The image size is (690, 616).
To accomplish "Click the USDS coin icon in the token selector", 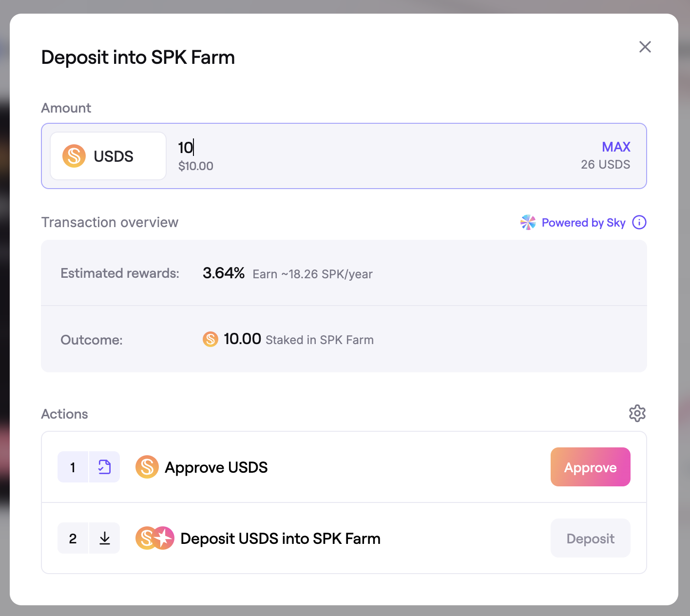I will point(74,156).
